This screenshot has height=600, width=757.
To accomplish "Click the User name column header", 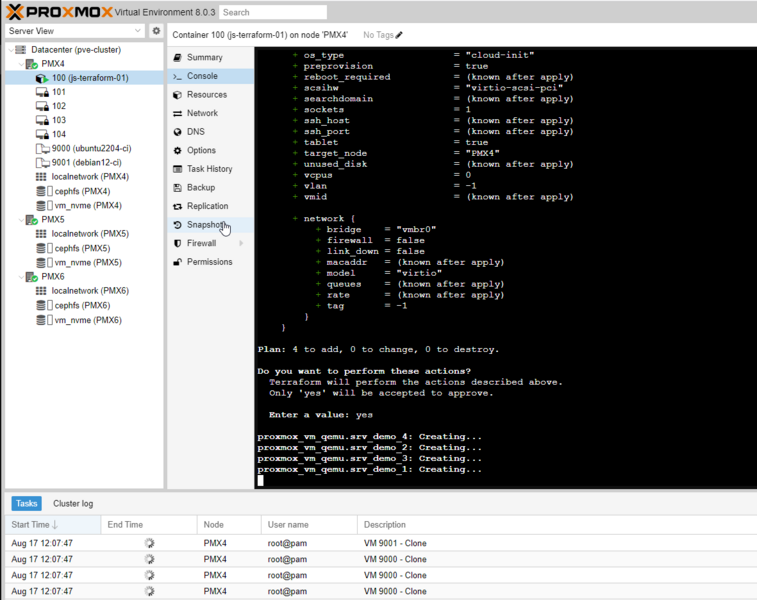I will (309, 525).
